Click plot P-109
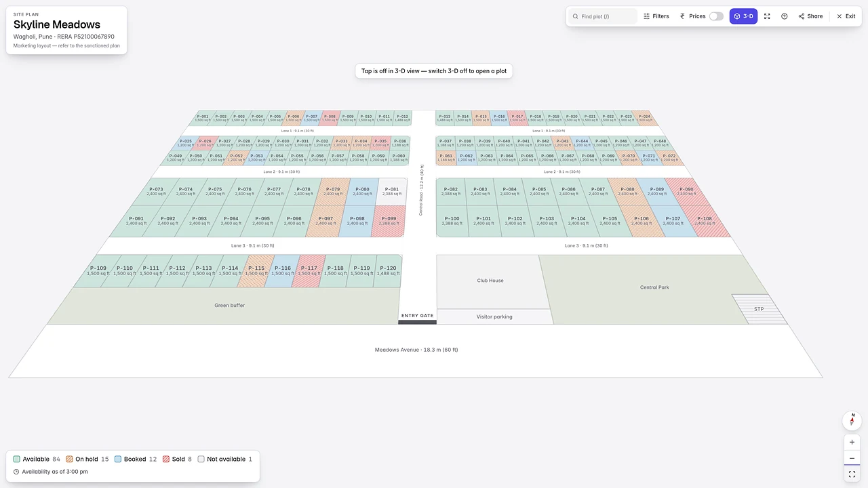This screenshot has height=488, width=868. coord(98,270)
